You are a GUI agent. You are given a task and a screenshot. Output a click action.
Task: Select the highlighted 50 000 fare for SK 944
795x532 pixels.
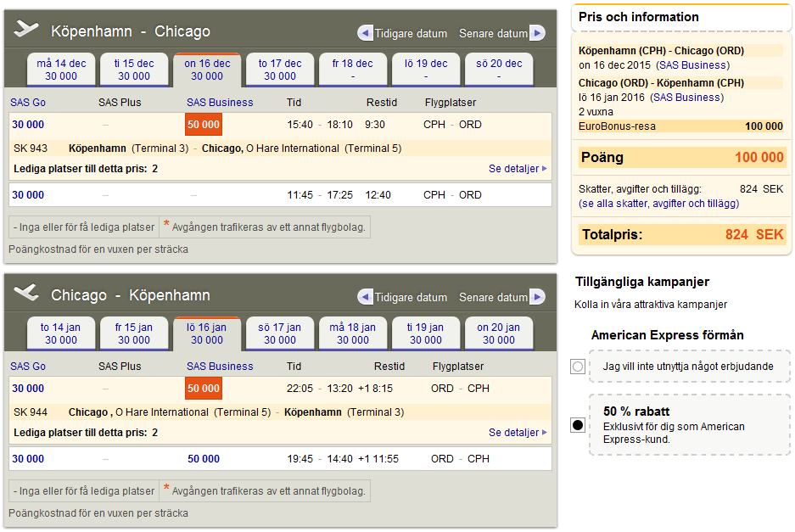point(203,389)
